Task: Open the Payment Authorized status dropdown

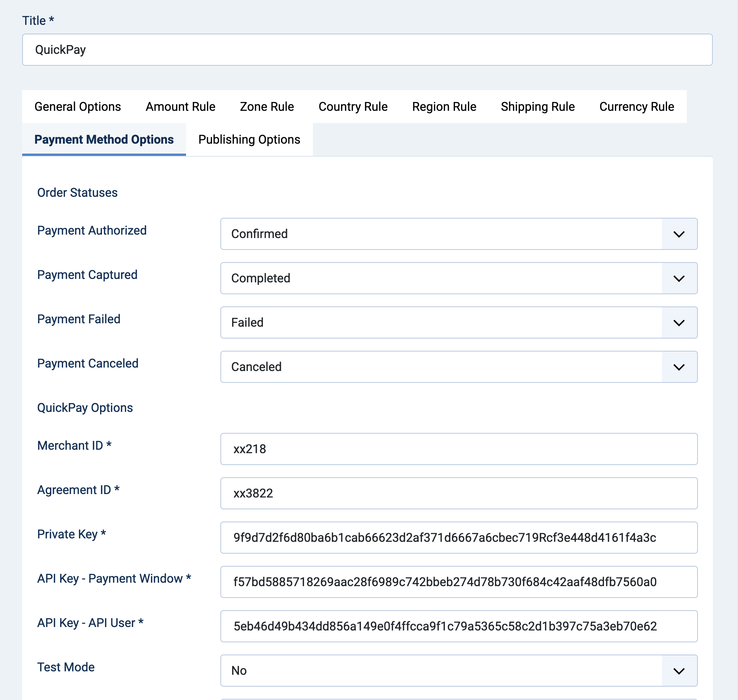Action: [679, 234]
